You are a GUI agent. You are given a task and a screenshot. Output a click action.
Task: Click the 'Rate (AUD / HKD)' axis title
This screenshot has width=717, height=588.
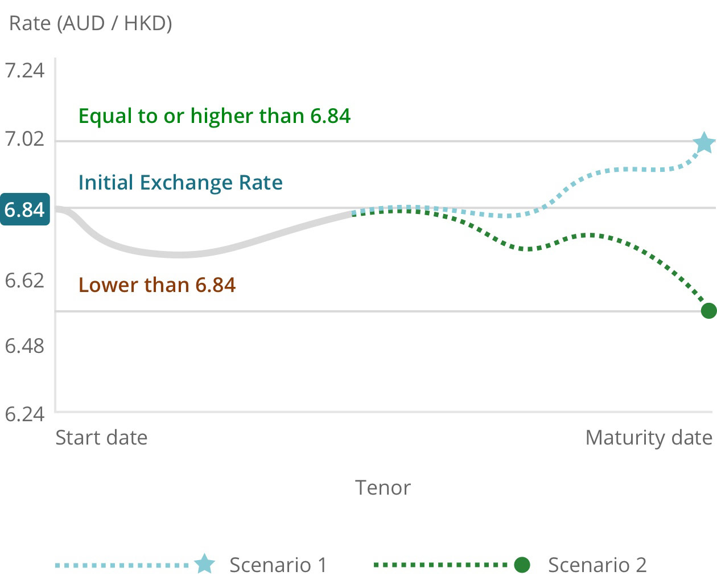(90, 23)
